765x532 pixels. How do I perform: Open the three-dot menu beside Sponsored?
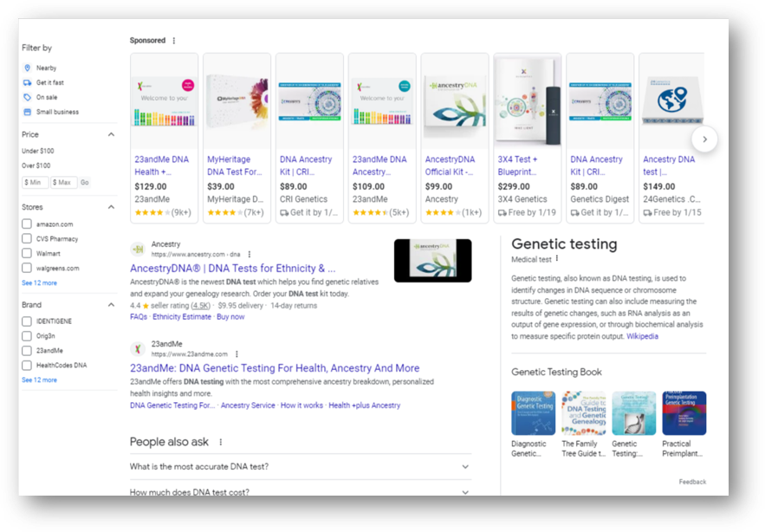174,41
